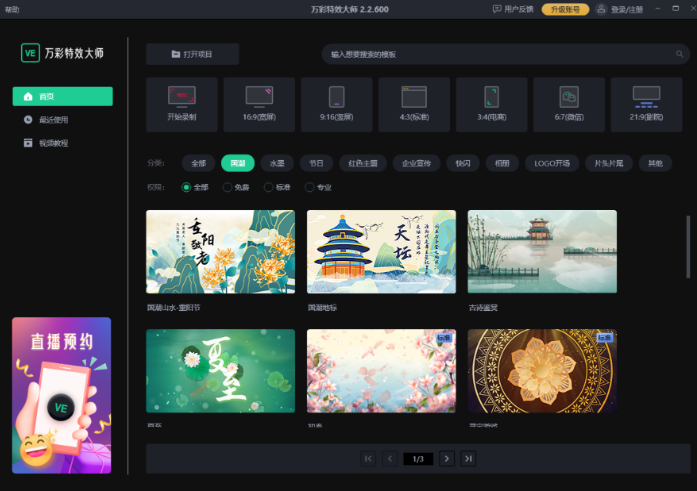Image resolution: width=697 pixels, height=491 pixels.
Task: Click the user avatar login icon
Action: tap(601, 9)
